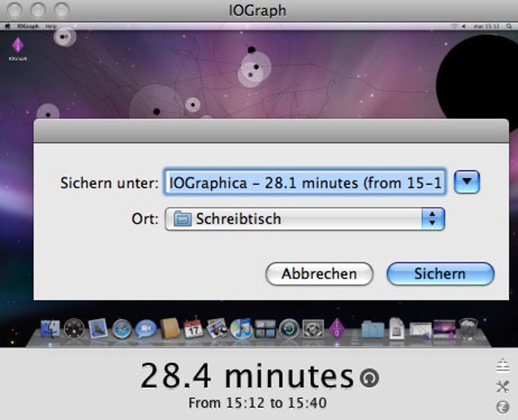Viewport: 518px width, 420px height.
Task: Launch Safari from the dock
Action: tap(122, 329)
